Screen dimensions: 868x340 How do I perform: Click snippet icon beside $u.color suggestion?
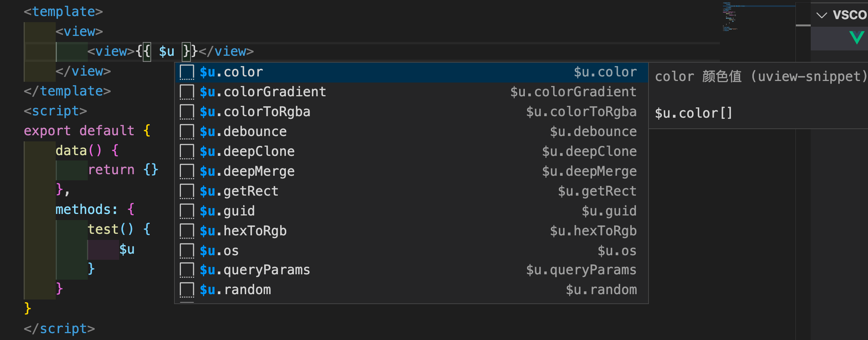[x=187, y=72]
